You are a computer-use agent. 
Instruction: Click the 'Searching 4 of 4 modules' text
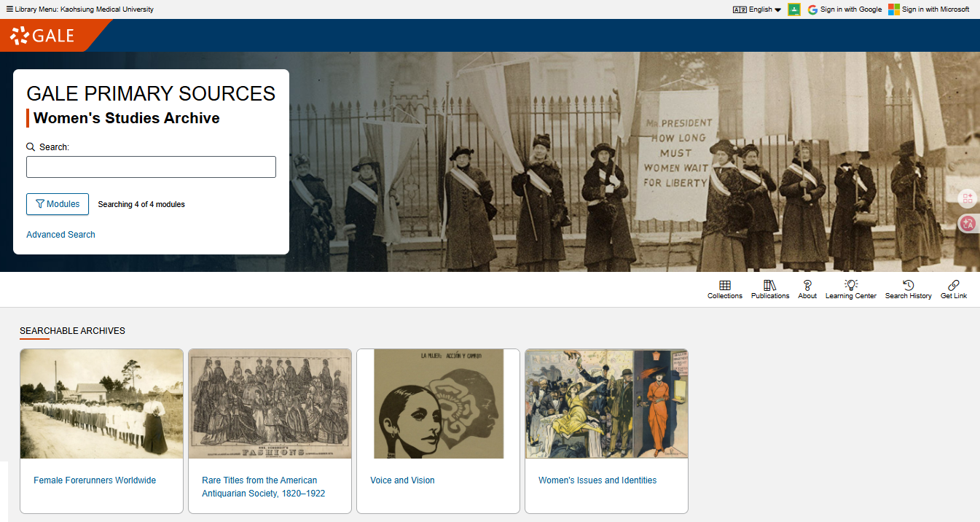141,204
